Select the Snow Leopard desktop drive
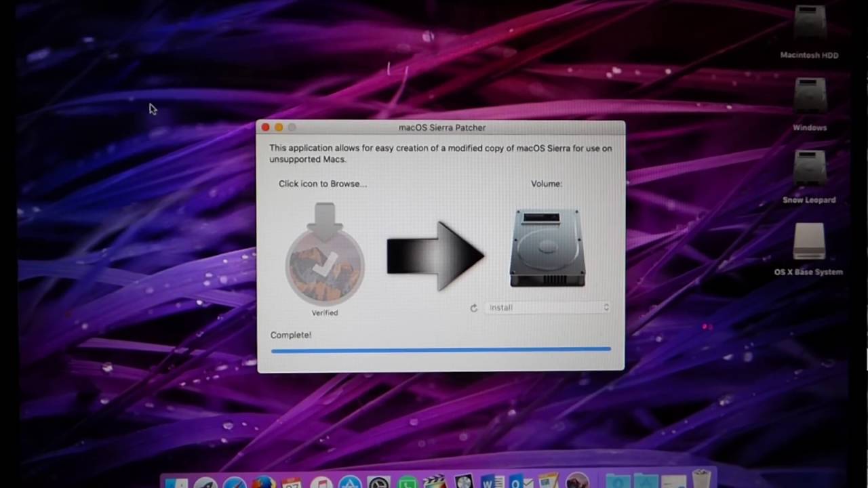Viewport: 868px width, 488px height. coord(810,177)
